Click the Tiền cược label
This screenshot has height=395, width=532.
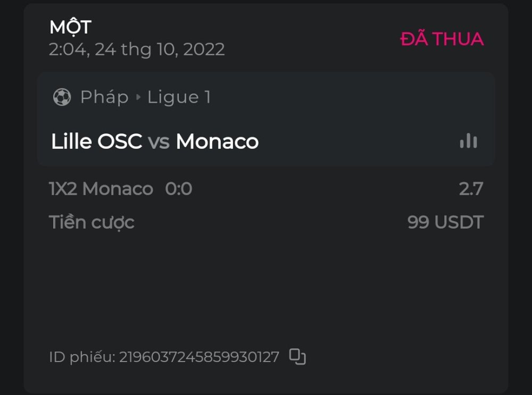[92, 222]
